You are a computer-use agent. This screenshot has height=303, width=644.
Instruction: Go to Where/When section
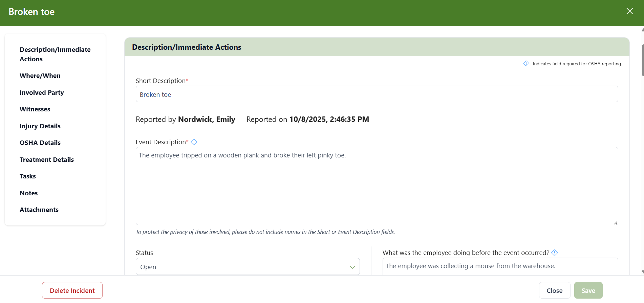[x=40, y=76]
